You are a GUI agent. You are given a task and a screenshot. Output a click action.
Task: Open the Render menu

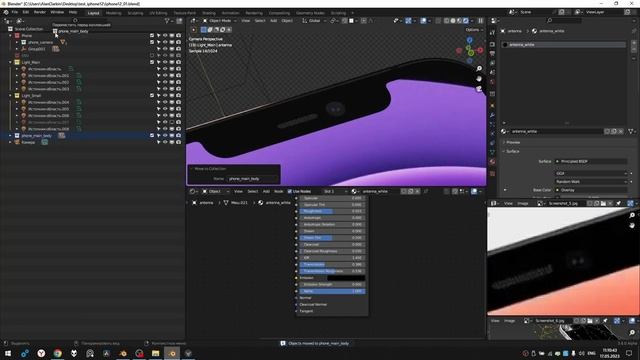point(40,12)
